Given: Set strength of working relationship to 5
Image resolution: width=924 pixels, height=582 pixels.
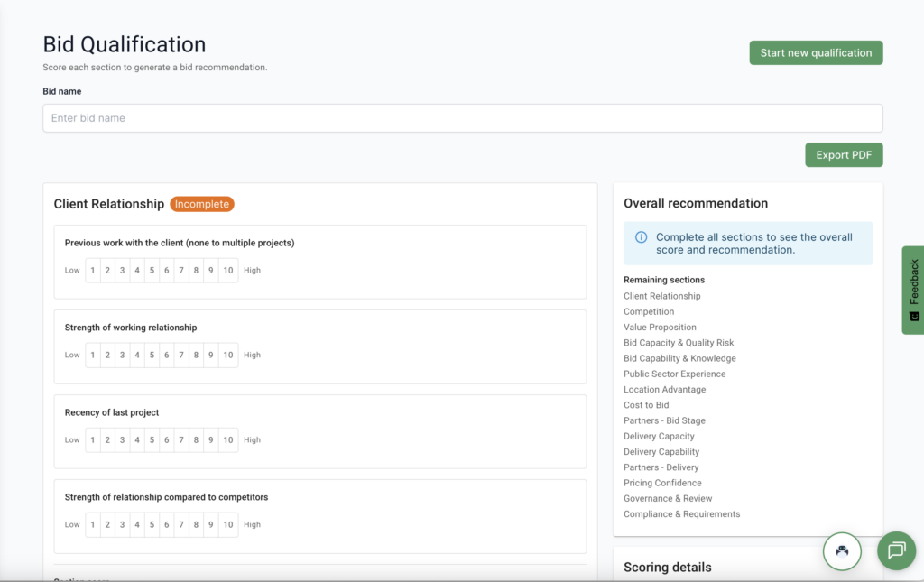Looking at the screenshot, I should pos(152,355).
